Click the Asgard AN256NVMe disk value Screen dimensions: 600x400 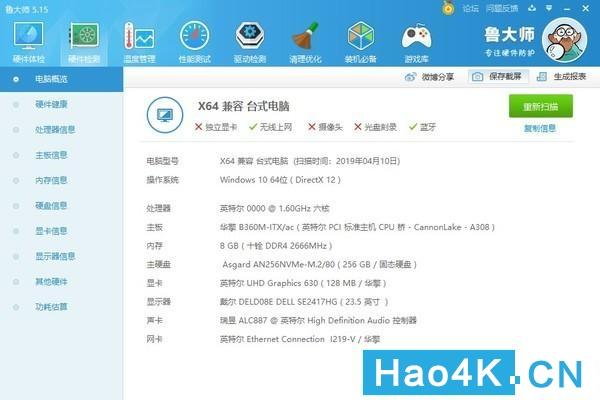click(320, 264)
